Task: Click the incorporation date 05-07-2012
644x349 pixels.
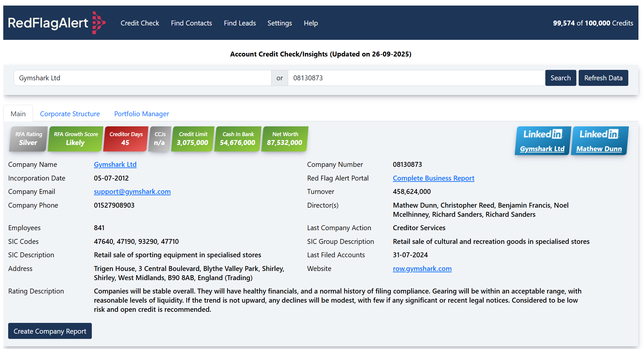Action: pos(111,178)
